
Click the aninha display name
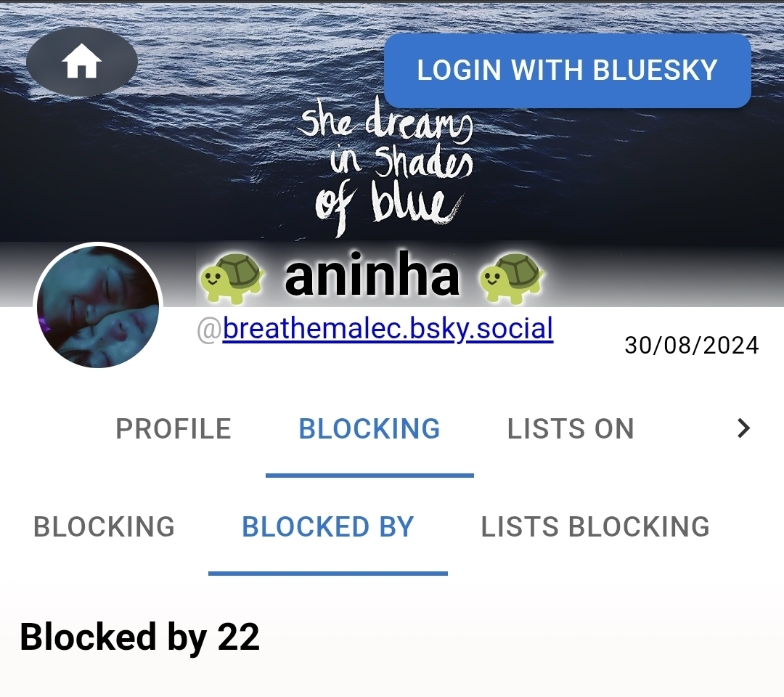pyautogui.click(x=372, y=275)
